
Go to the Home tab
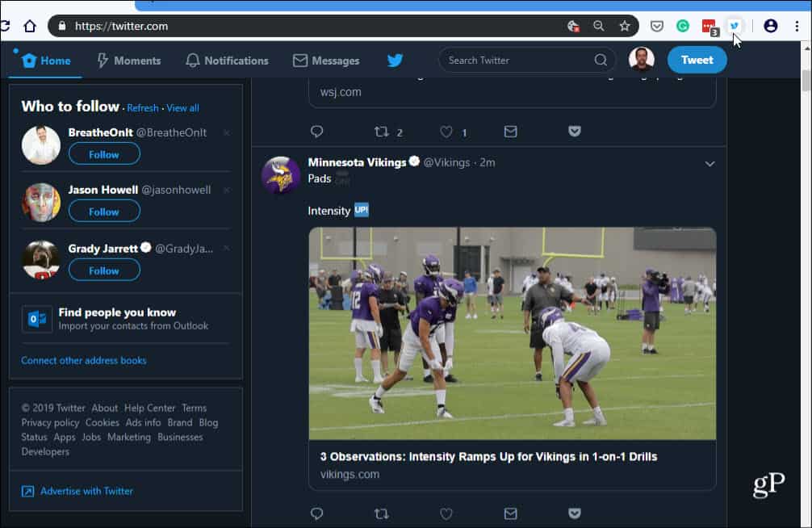click(45, 61)
